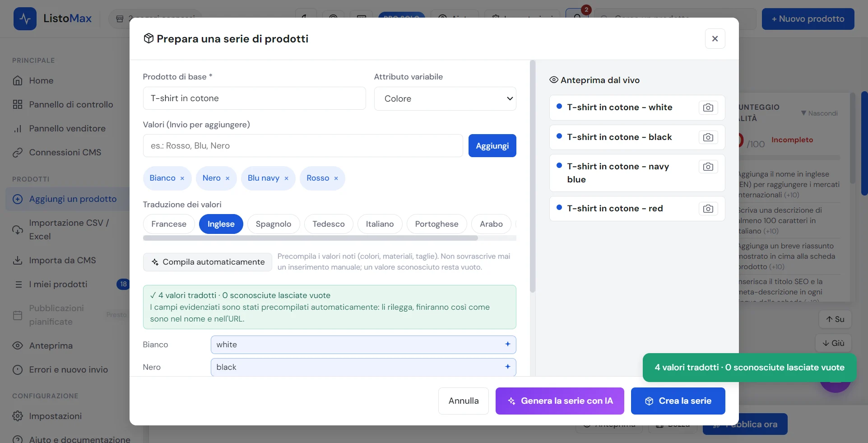Click the language list horizontal scrollbar

(x=310, y=238)
